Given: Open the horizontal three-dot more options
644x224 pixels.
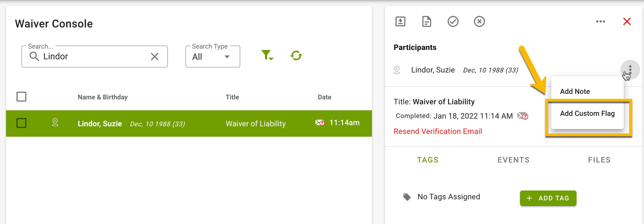Looking at the screenshot, I should 601,21.
